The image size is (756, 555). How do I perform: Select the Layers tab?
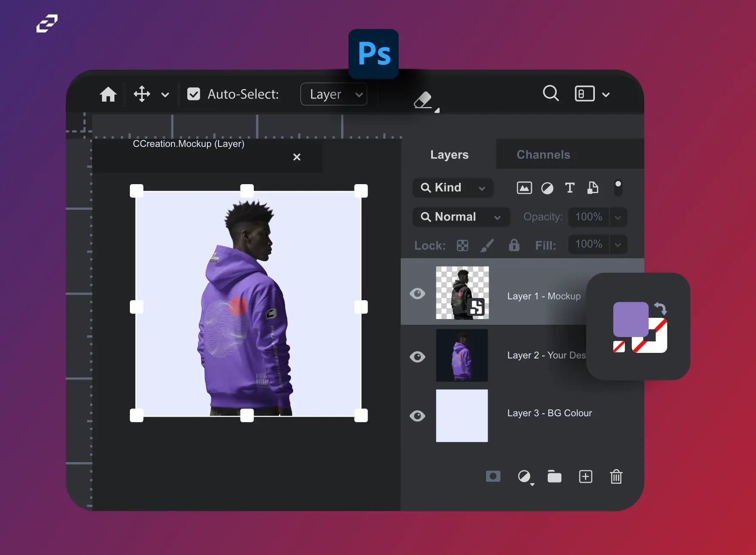pyautogui.click(x=449, y=155)
